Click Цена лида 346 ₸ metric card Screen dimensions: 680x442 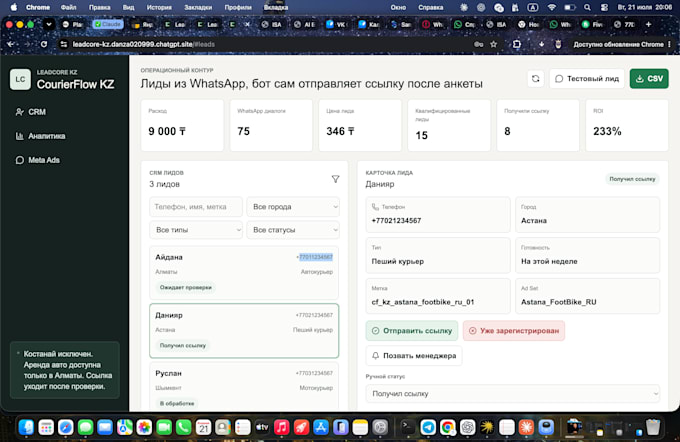coord(360,125)
